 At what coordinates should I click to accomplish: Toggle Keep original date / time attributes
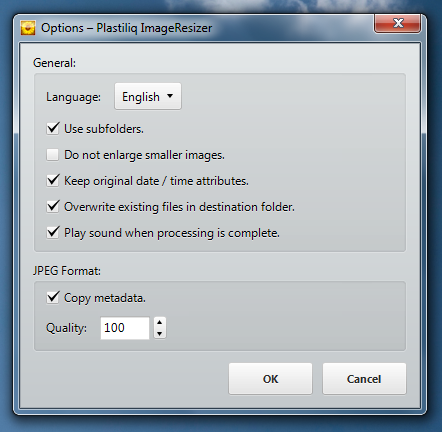click(53, 181)
